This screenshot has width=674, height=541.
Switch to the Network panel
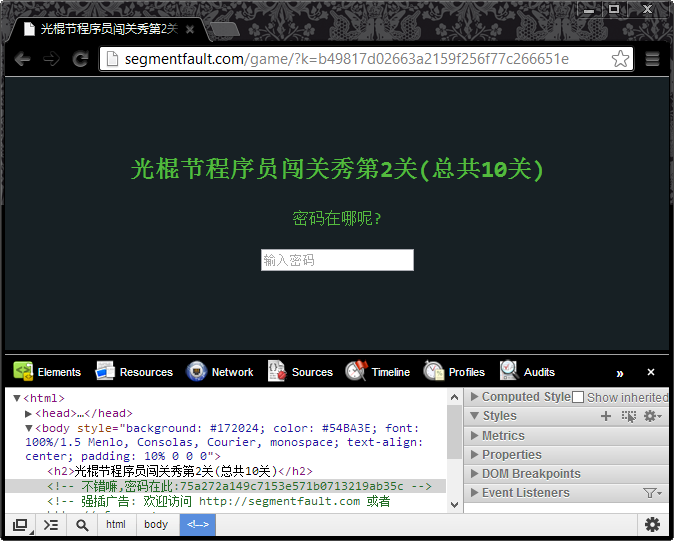(220, 372)
